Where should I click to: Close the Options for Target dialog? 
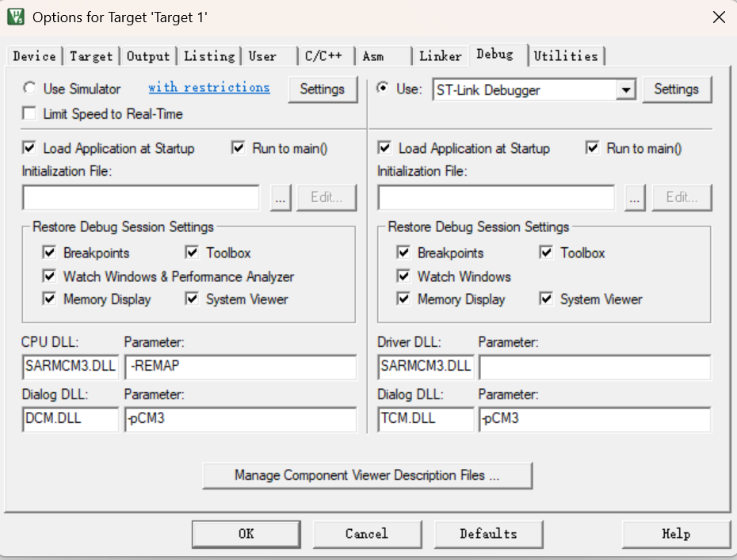(x=719, y=17)
